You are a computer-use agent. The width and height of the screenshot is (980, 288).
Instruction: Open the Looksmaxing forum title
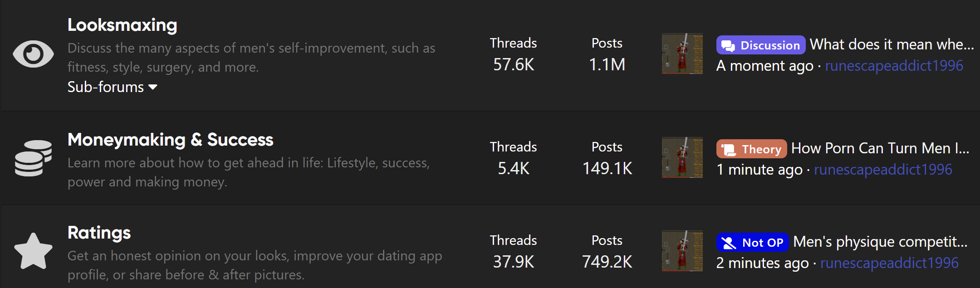[122, 25]
